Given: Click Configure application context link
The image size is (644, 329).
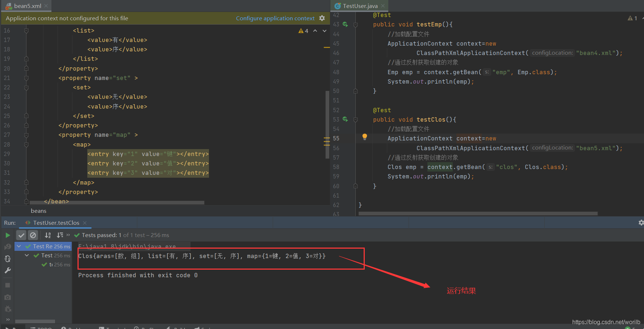Looking at the screenshot, I should pyautogui.click(x=275, y=18).
